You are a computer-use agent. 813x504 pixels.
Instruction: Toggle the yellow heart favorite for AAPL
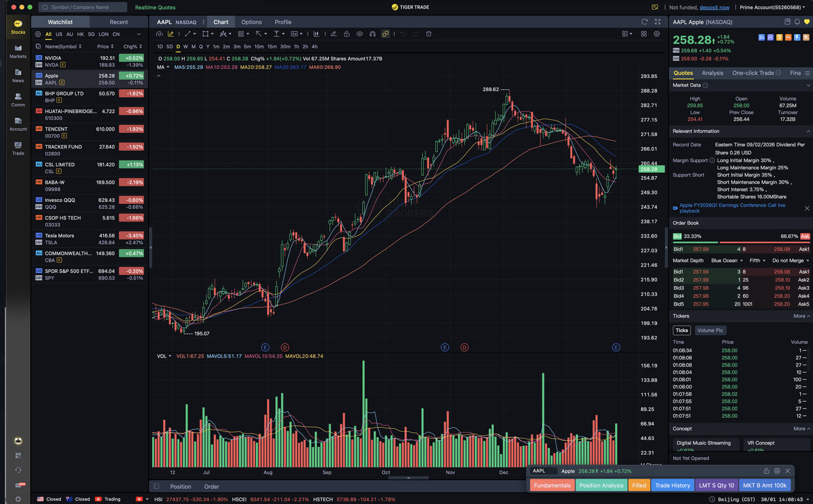[806, 22]
